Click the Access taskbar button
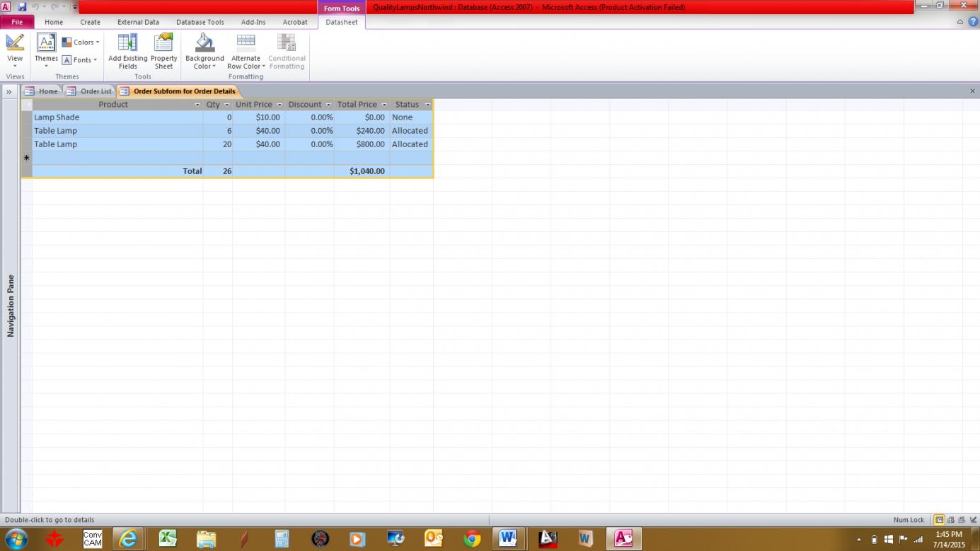Viewport: 980px width, 551px height. point(623,539)
